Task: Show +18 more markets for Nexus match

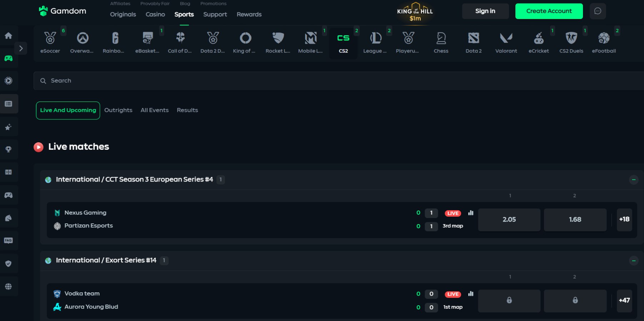Action: (624, 219)
